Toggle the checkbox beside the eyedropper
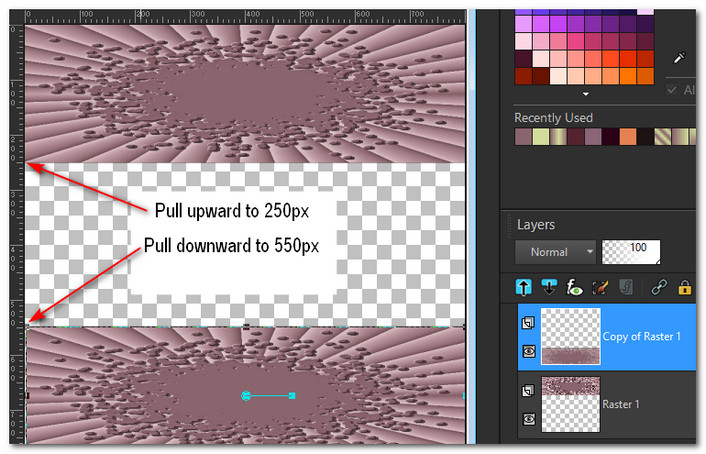The width and height of the screenshot is (706, 454). pos(672,90)
